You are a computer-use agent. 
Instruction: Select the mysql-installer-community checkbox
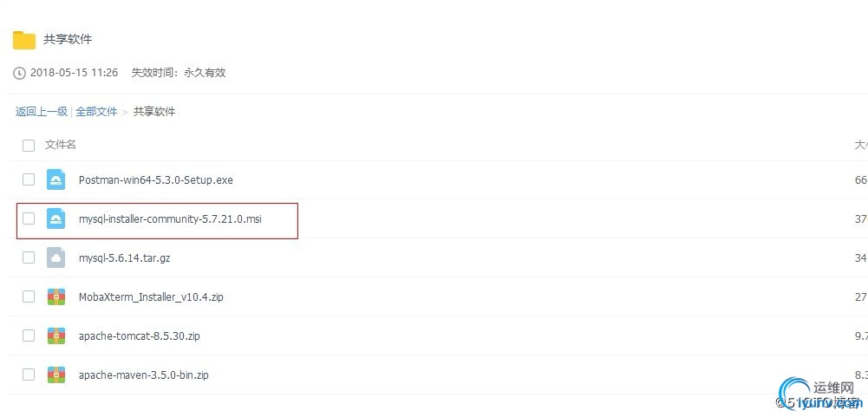click(29, 218)
